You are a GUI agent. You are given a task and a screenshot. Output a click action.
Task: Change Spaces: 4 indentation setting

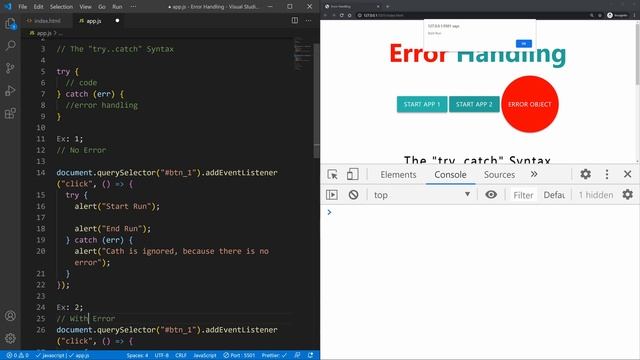click(138, 356)
